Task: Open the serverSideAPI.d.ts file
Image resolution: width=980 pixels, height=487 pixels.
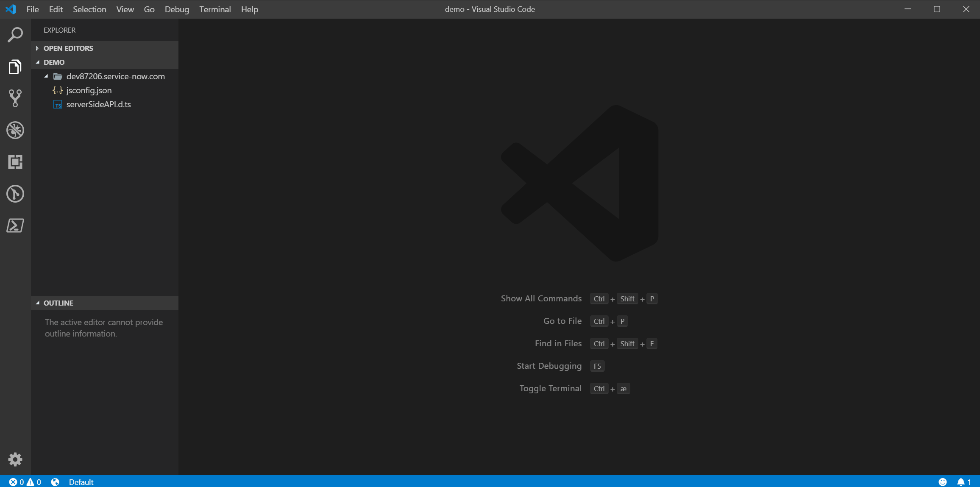Action: (x=98, y=104)
